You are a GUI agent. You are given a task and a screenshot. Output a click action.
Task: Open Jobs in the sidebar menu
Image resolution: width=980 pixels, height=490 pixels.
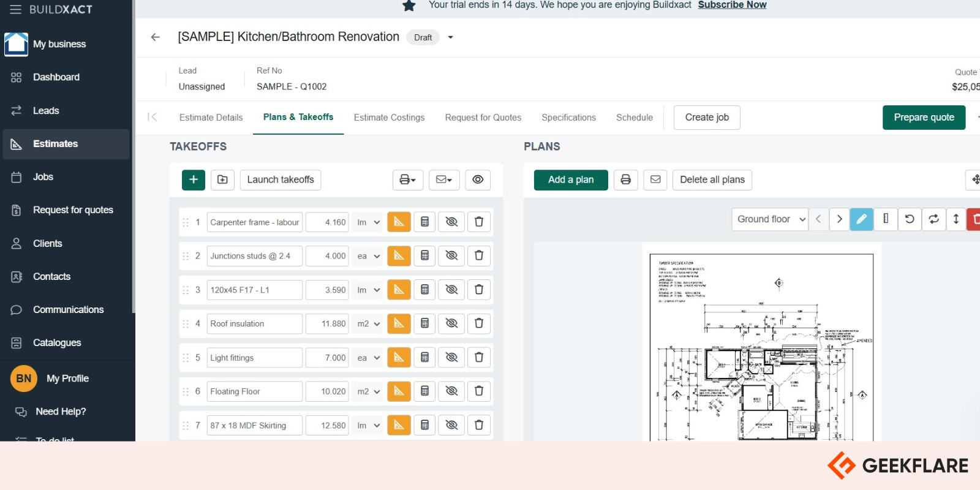tap(43, 177)
